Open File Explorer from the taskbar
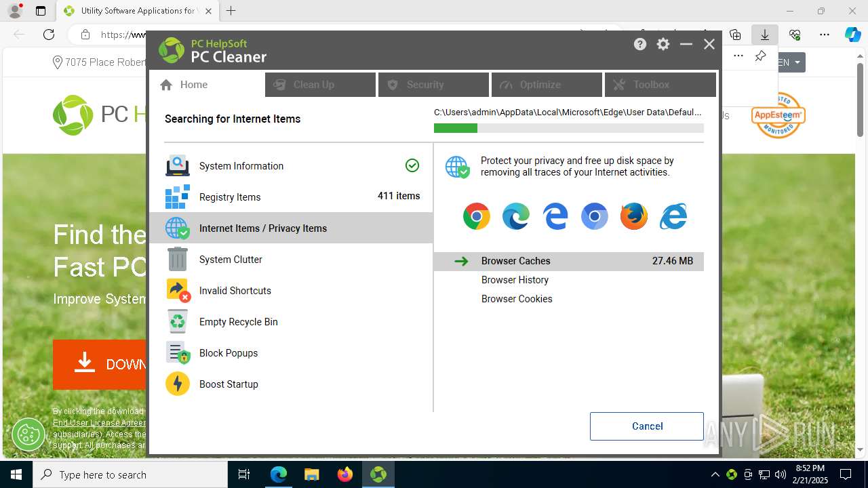Viewport: 868px width, 488px height. [312, 474]
